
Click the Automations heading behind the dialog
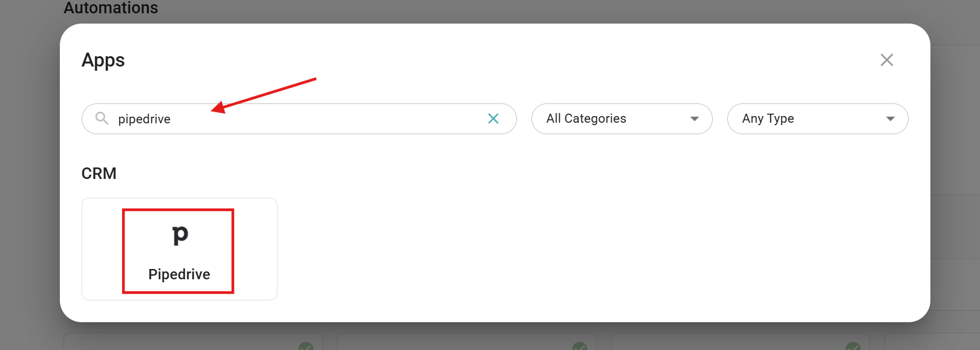point(111,8)
